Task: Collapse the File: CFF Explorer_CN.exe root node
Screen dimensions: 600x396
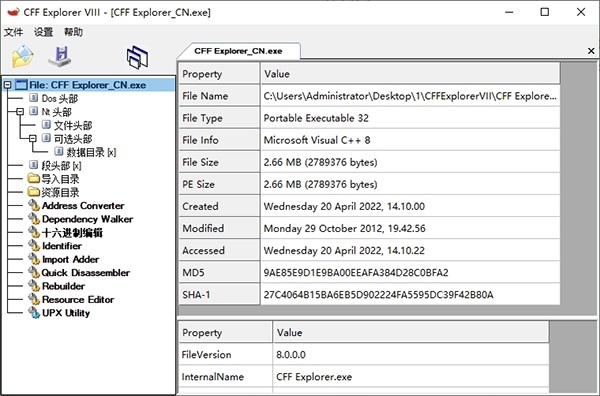Action: point(8,85)
